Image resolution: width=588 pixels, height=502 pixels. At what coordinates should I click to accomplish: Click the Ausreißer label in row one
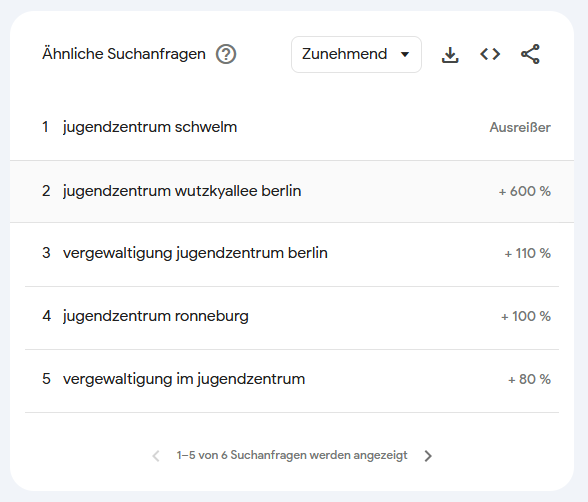(x=520, y=127)
